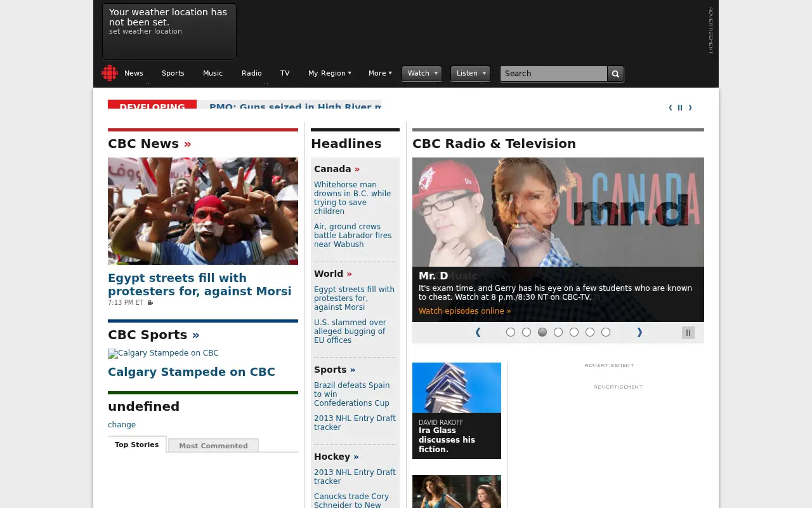Click video camera icon under Egypt story

point(150,303)
